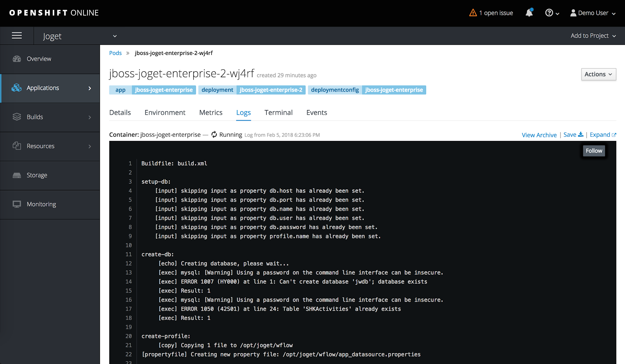Click log line 'Buildfile: build.xml'
This screenshot has width=625, height=364.
coord(174,163)
